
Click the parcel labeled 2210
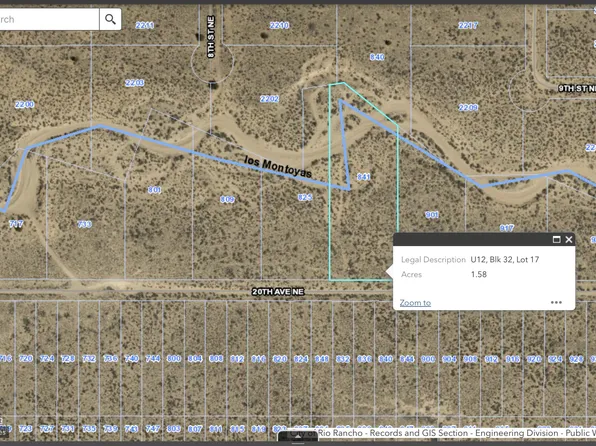(x=279, y=25)
